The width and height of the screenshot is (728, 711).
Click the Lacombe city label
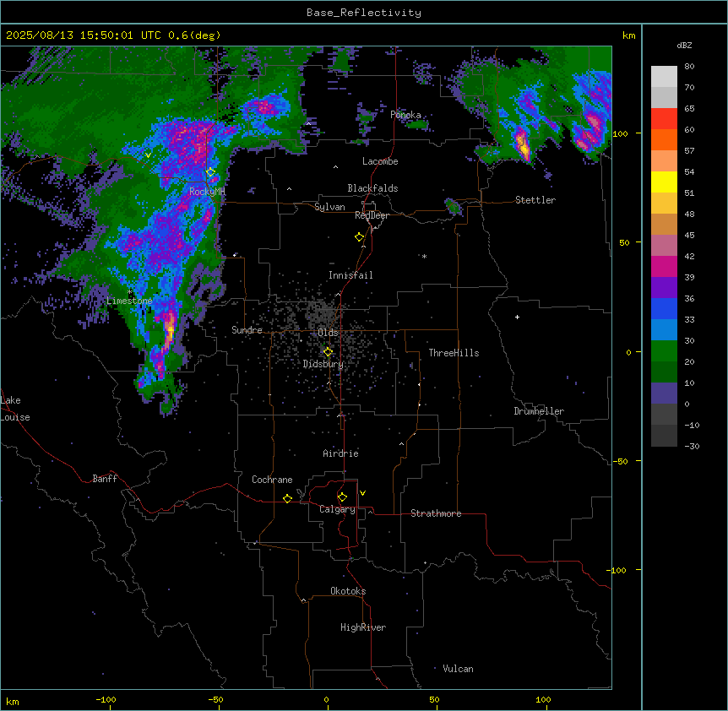coord(380,161)
